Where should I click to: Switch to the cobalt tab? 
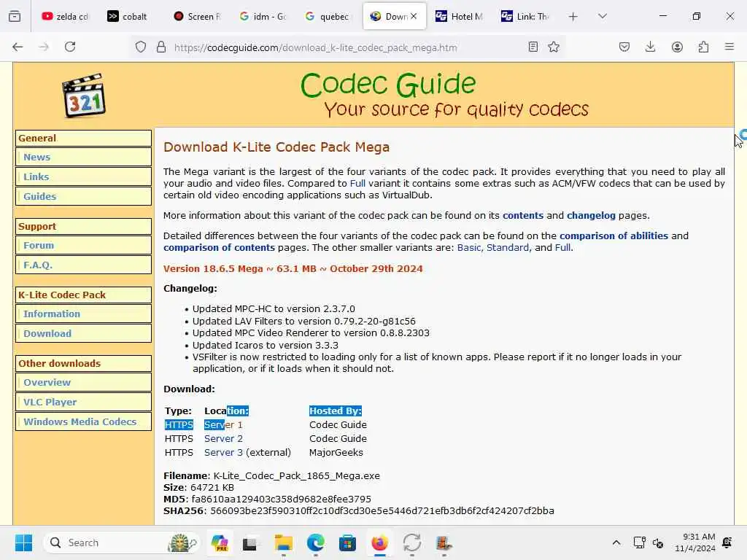tap(128, 17)
